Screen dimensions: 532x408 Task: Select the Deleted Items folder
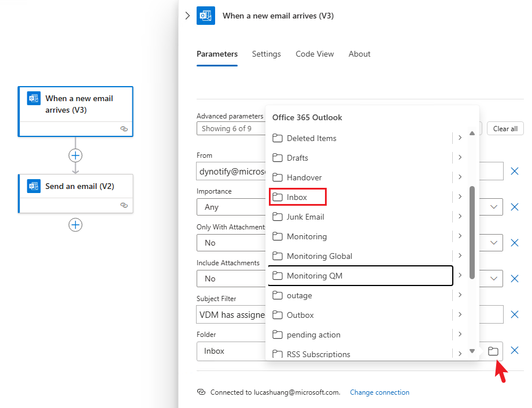click(x=360, y=138)
